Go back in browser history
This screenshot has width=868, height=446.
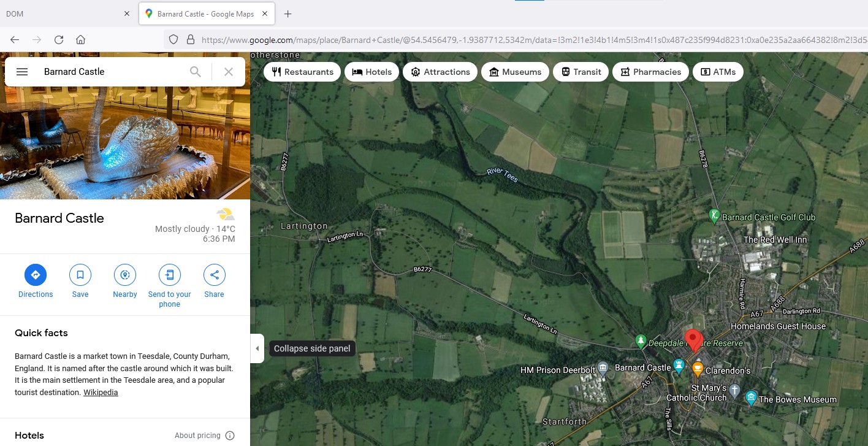click(x=15, y=39)
